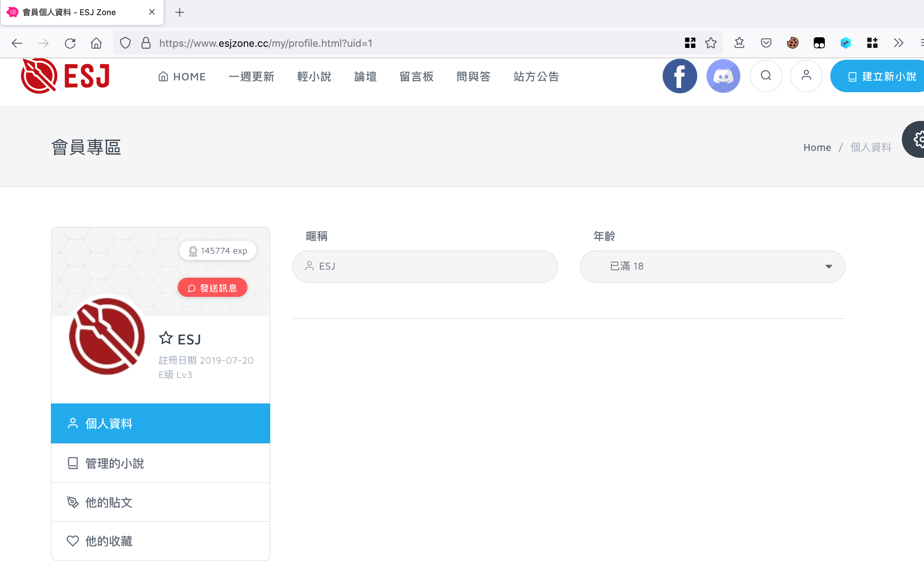Image resolution: width=924 pixels, height=576 pixels.
Task: Open the site search magnifier icon
Action: pyautogui.click(x=766, y=76)
